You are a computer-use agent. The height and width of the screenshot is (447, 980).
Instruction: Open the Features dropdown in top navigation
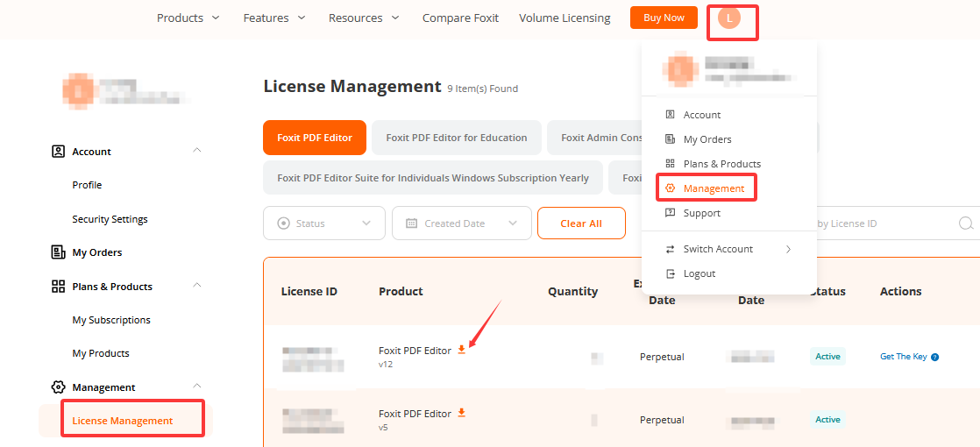(274, 18)
